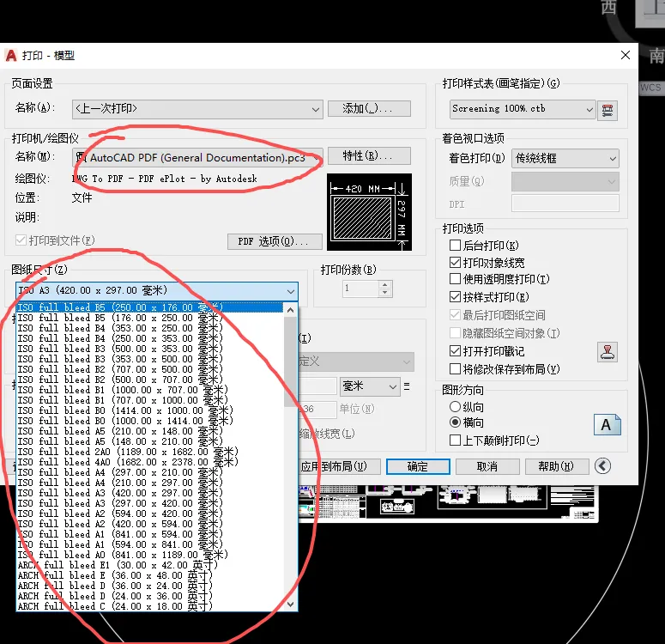Screen dimensions: 665x644
Task: Increase print copies with up arrow
Action: (x=384, y=285)
